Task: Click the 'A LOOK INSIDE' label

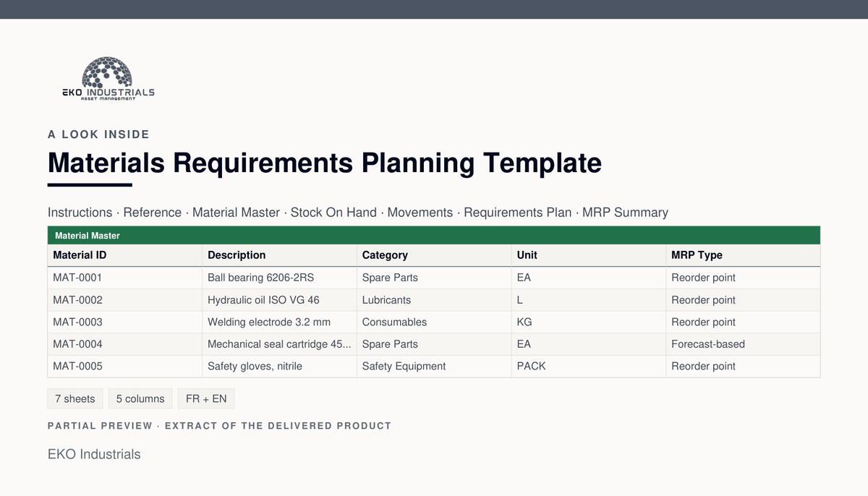Action: click(x=98, y=134)
